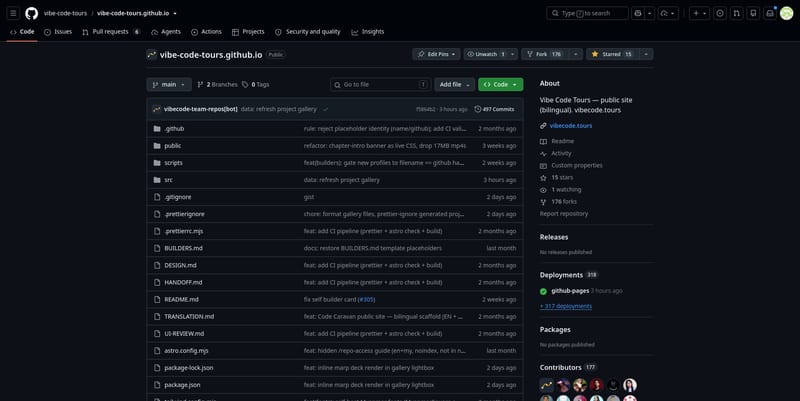Click the public folder icon
Image resolution: width=800 pixels, height=401 pixels.
tap(157, 146)
